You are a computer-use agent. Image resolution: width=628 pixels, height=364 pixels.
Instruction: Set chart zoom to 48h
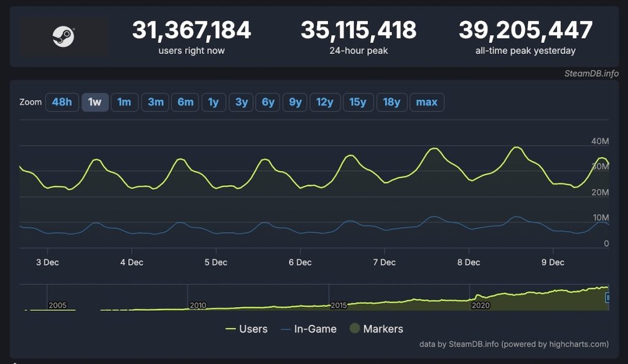(x=62, y=102)
